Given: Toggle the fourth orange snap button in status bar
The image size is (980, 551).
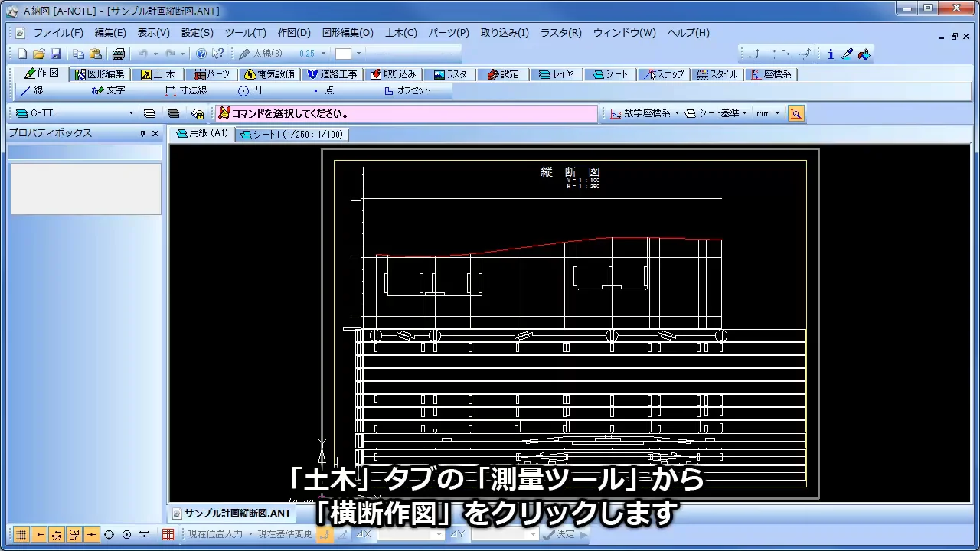Looking at the screenshot, I should (x=74, y=534).
